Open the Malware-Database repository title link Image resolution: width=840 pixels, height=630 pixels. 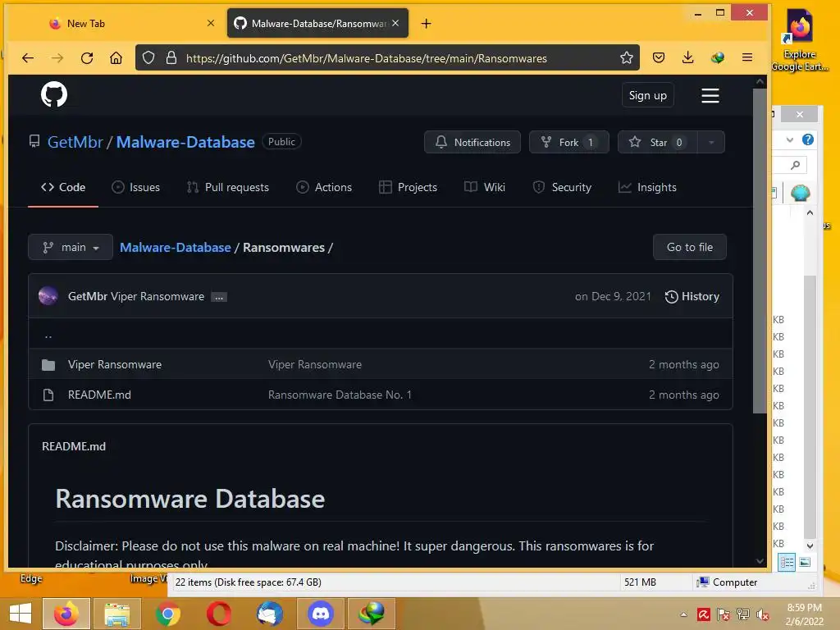click(185, 142)
